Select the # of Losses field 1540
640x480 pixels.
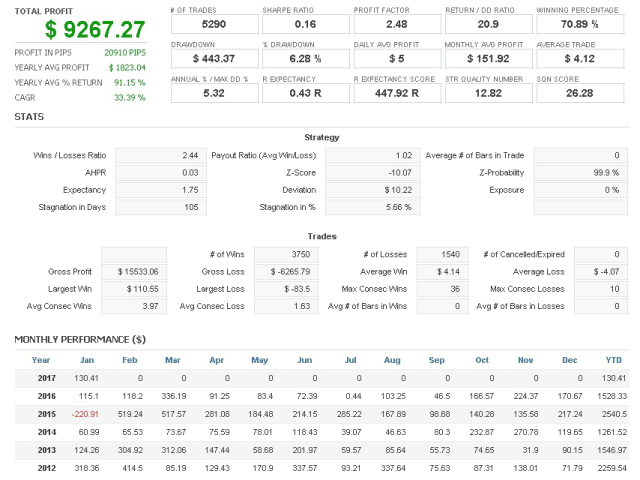(x=442, y=255)
